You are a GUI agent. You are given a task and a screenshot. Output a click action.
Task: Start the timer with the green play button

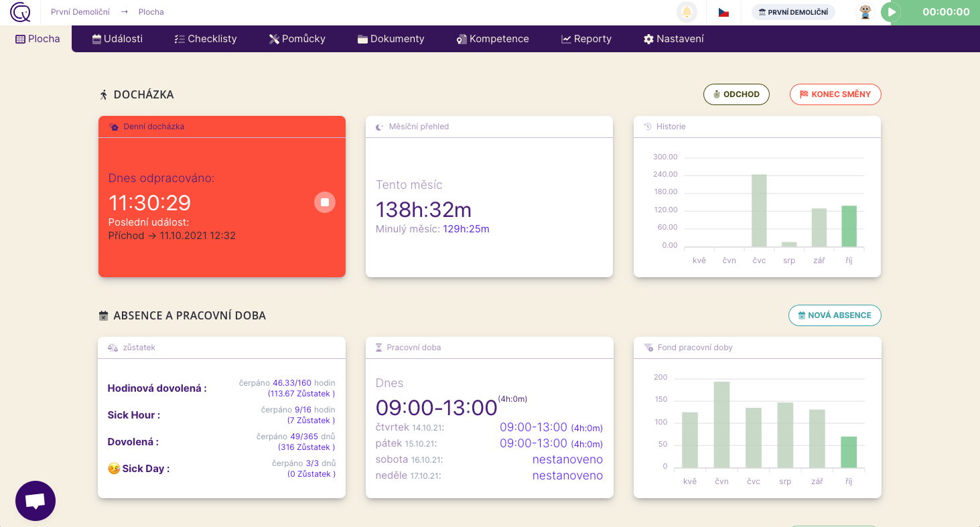pyautogui.click(x=891, y=12)
